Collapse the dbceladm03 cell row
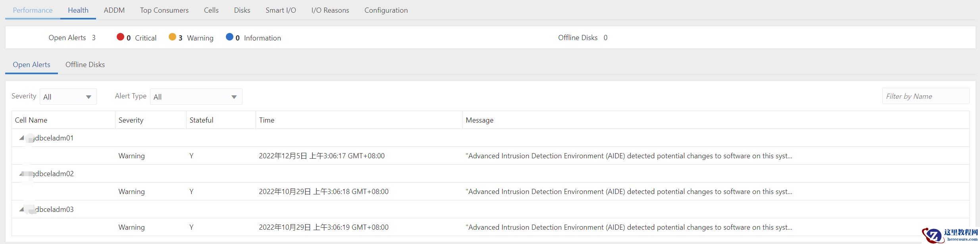980x244 pixels. [x=21, y=209]
